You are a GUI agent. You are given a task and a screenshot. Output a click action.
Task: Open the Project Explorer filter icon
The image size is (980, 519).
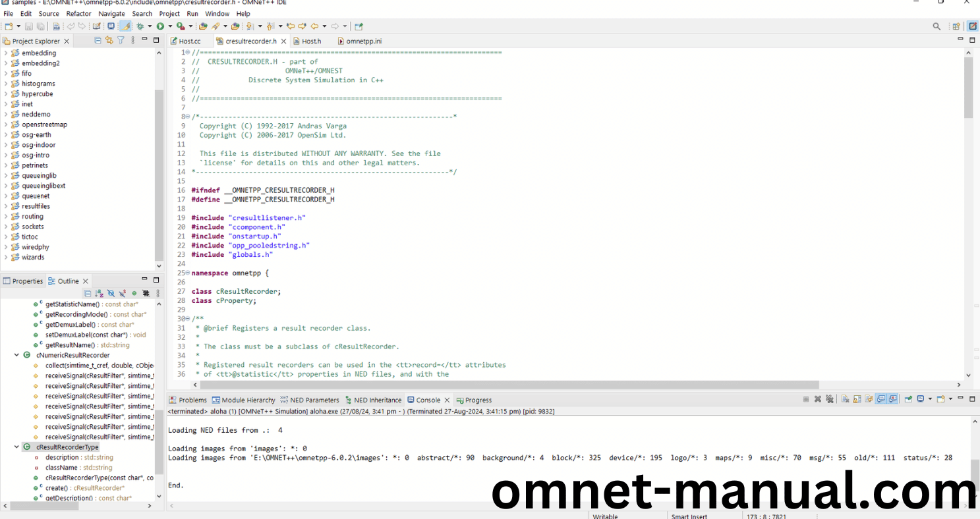point(121,41)
